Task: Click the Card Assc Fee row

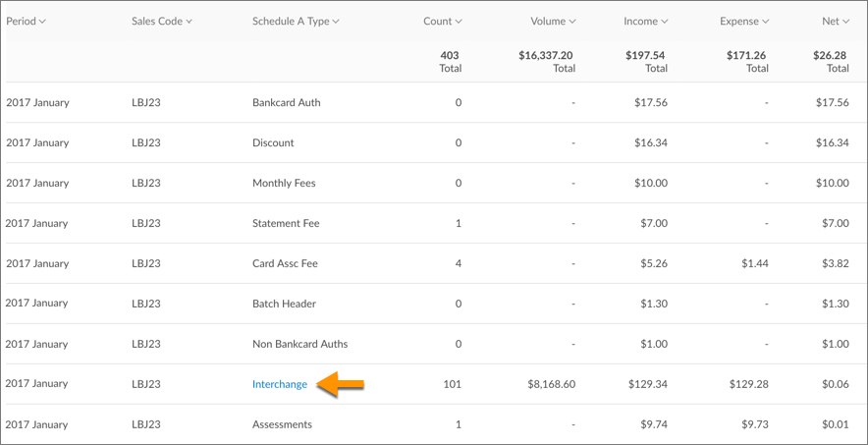Action: [285, 263]
